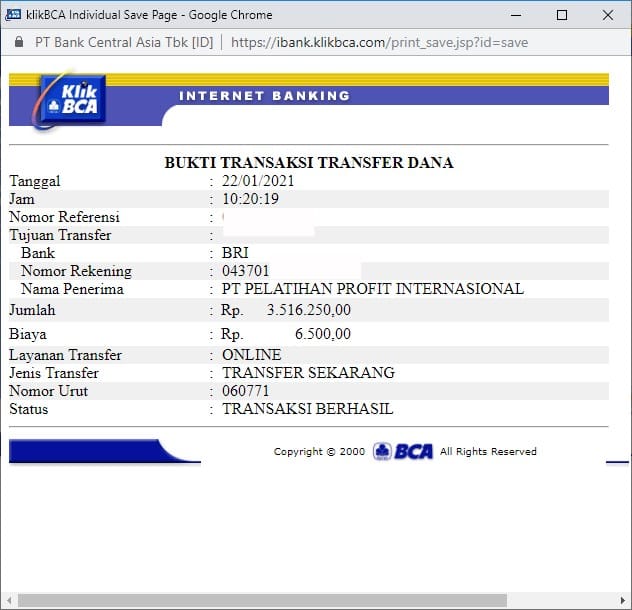The height and width of the screenshot is (610, 632).
Task: Click the Nomor Rekening label
Action: [76, 271]
